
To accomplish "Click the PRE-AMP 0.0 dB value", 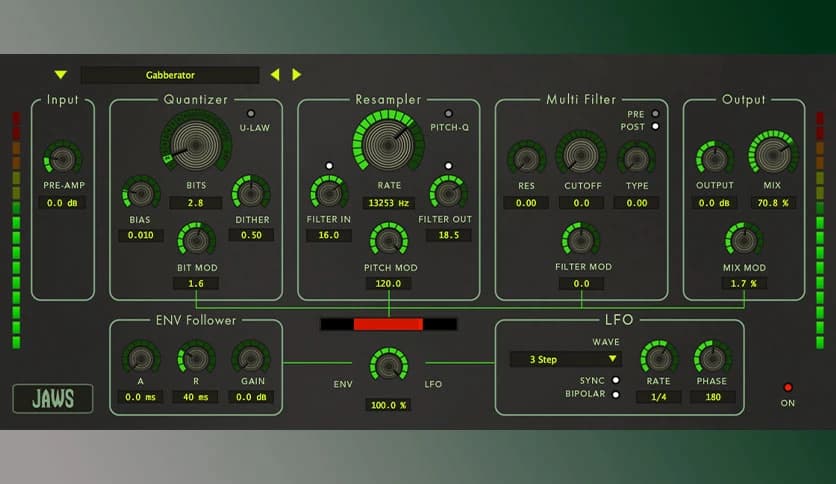I will (x=62, y=203).
